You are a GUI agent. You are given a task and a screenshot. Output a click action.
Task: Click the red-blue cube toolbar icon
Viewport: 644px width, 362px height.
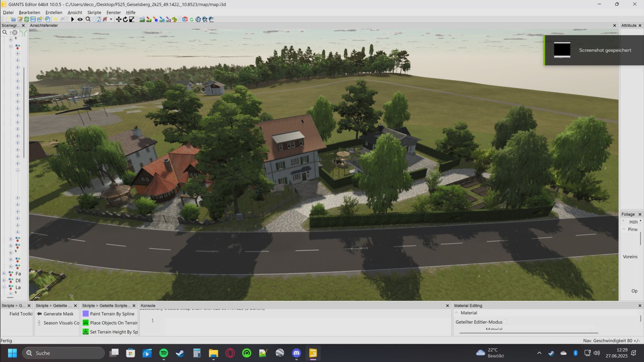[184, 19]
